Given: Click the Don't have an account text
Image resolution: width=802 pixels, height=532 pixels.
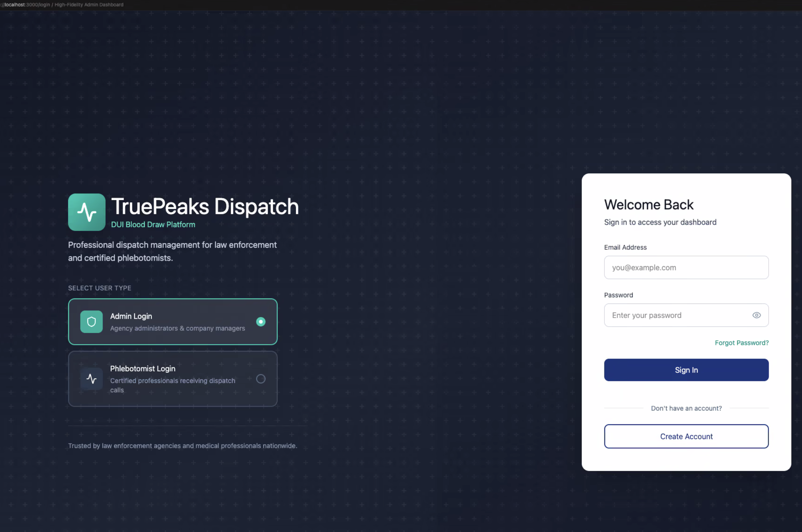Looking at the screenshot, I should point(686,408).
